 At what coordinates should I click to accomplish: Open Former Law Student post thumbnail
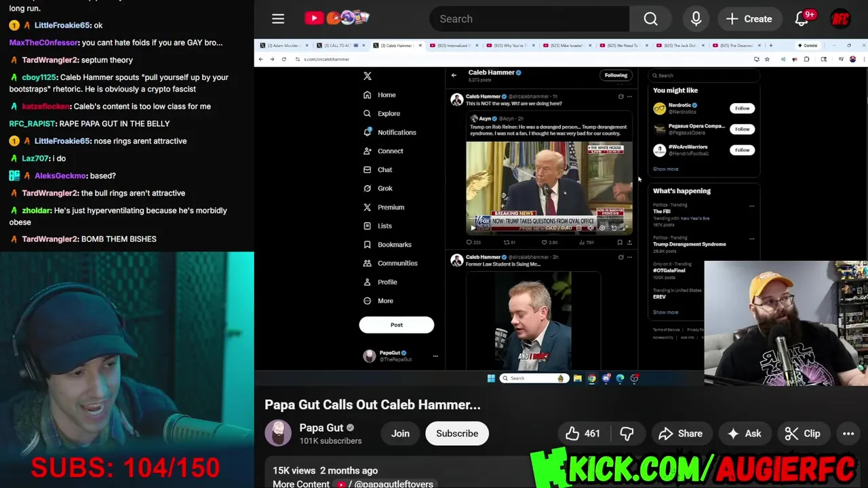click(533, 321)
